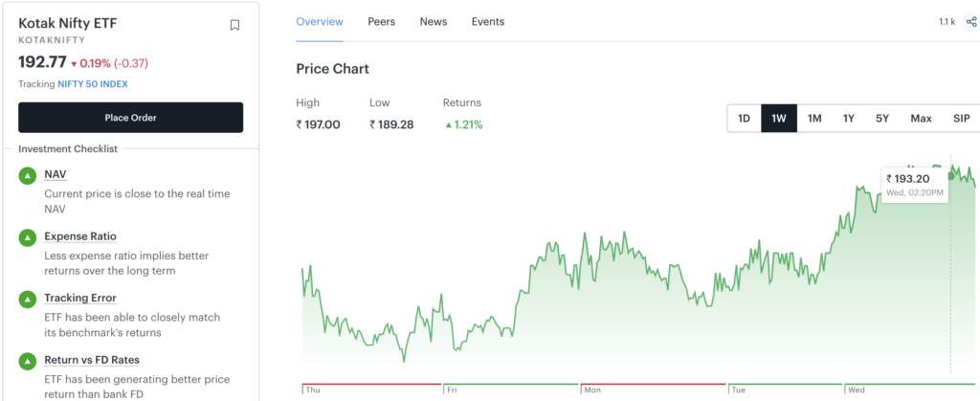The image size is (980, 401).
Task: Select the 1D chart range
Action: [x=744, y=118]
